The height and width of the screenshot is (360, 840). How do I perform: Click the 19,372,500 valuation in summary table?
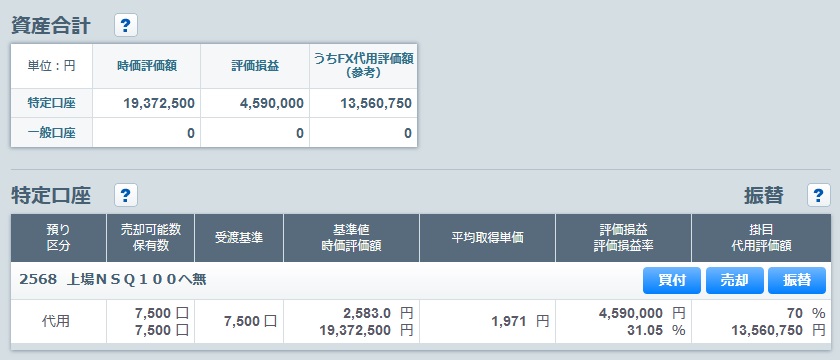pos(160,103)
